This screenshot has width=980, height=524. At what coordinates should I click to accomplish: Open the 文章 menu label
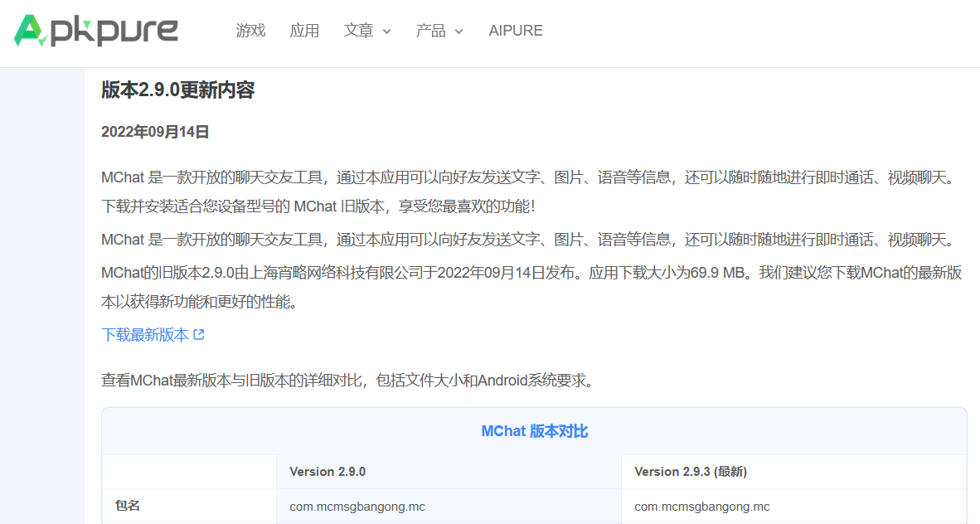click(358, 31)
